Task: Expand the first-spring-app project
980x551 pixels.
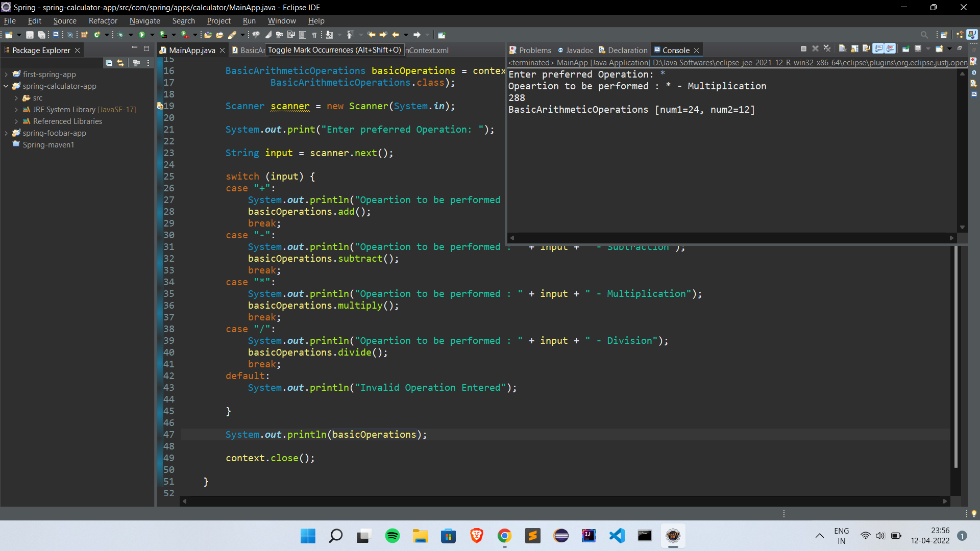Action: [6, 74]
